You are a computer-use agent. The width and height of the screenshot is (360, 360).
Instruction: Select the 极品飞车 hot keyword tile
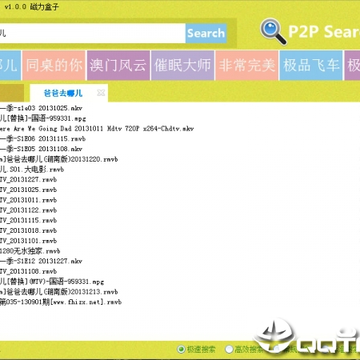click(311, 65)
